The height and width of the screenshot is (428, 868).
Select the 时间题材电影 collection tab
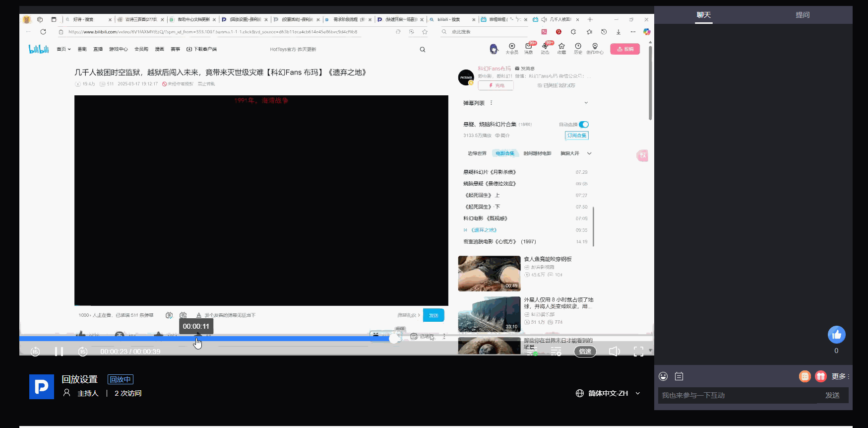pos(538,153)
